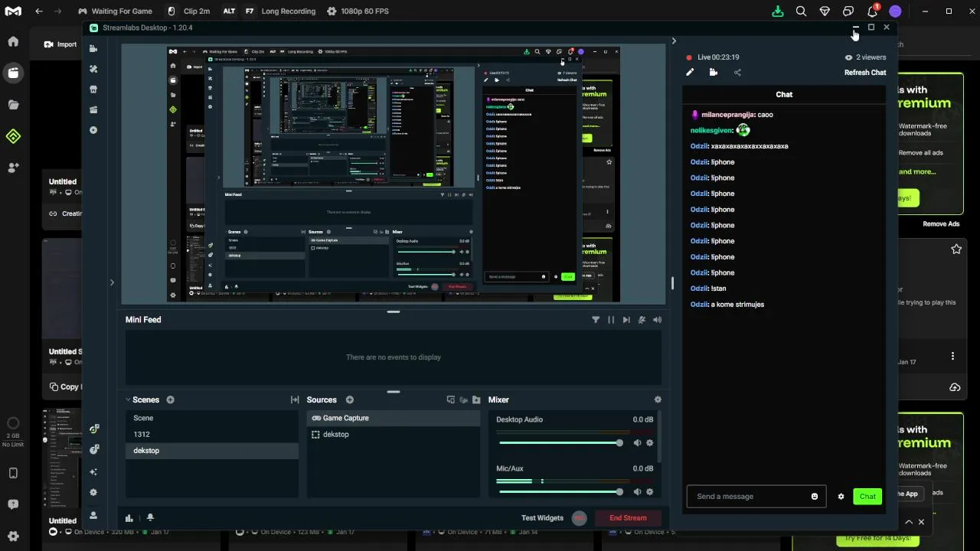Open chat settings gear beside Chat button
The height and width of the screenshot is (551, 980).
click(841, 497)
